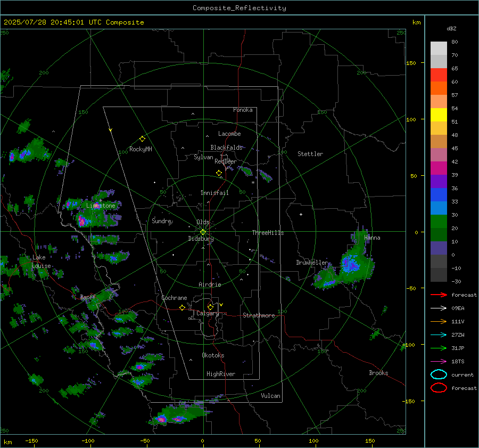Click the Calgary city label
The width and height of the screenshot is (479, 448).
208,313
